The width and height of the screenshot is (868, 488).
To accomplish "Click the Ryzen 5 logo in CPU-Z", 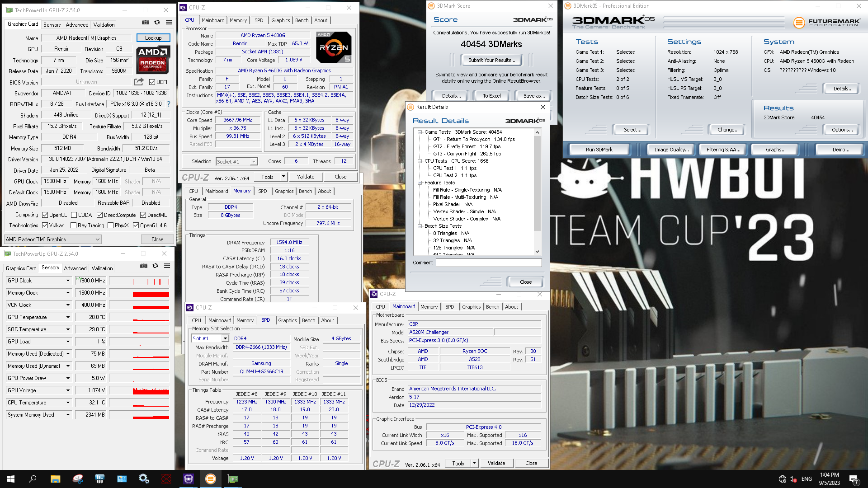I will (x=334, y=47).
